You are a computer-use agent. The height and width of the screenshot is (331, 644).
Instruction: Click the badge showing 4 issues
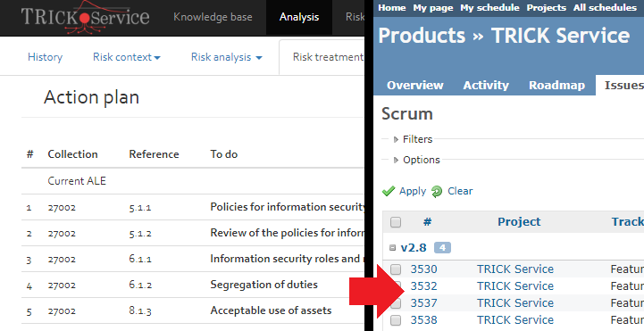442,248
